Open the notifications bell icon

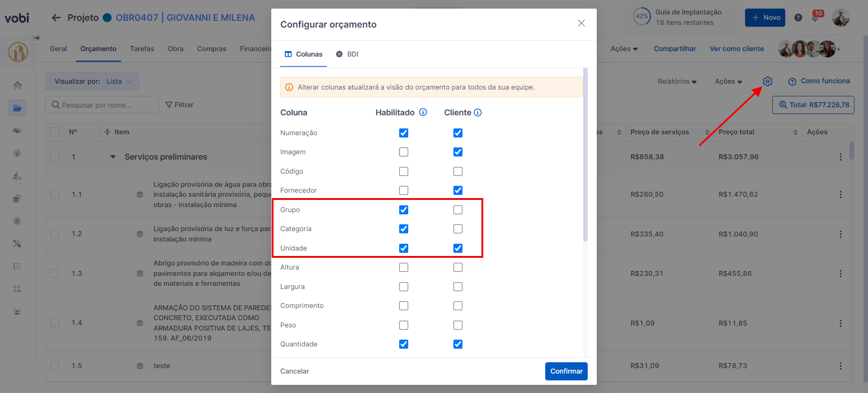click(816, 18)
